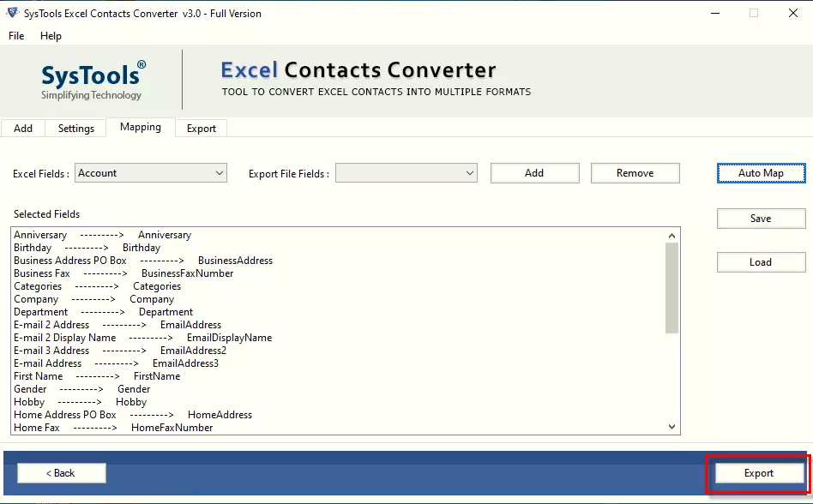Click the SysTools logo in the header
The width and height of the screenshot is (813, 504).
coord(93,78)
